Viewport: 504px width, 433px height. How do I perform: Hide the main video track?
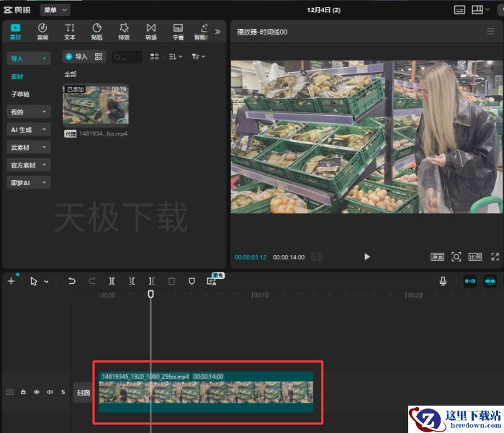(36, 392)
